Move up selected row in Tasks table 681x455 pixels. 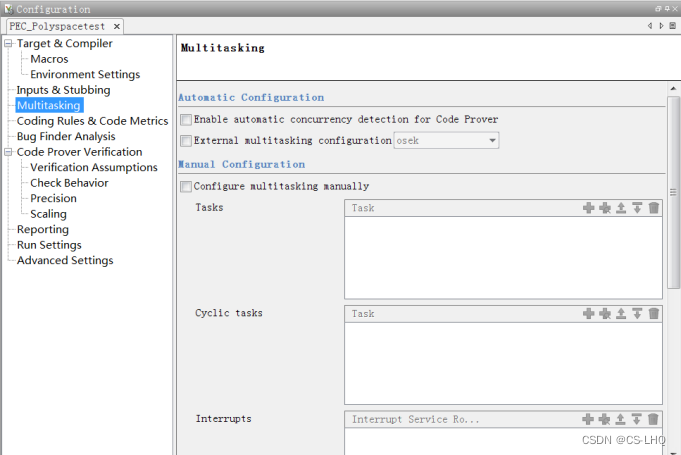(621, 208)
